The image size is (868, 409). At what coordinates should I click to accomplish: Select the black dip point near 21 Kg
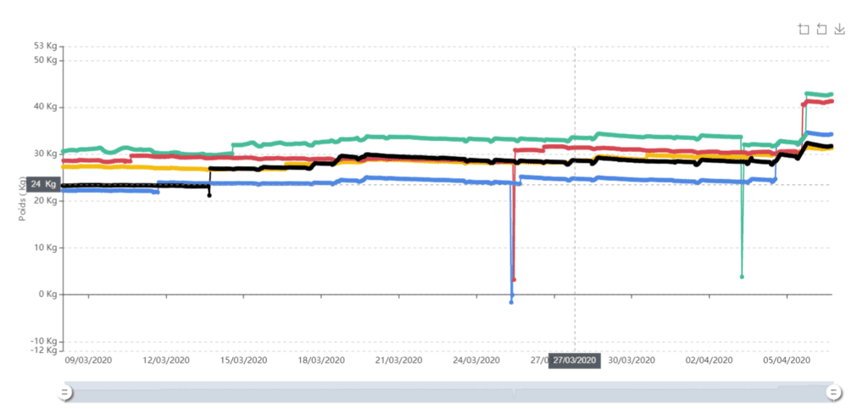tap(209, 195)
